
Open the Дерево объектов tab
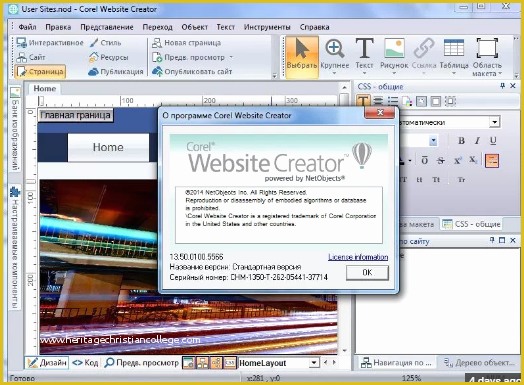479,363
